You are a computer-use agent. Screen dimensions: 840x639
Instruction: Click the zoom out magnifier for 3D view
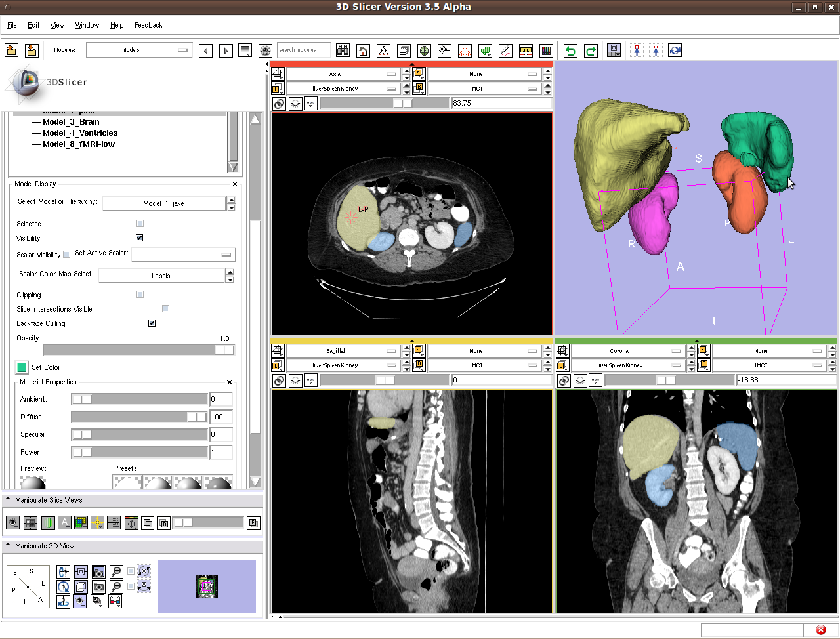click(x=116, y=586)
